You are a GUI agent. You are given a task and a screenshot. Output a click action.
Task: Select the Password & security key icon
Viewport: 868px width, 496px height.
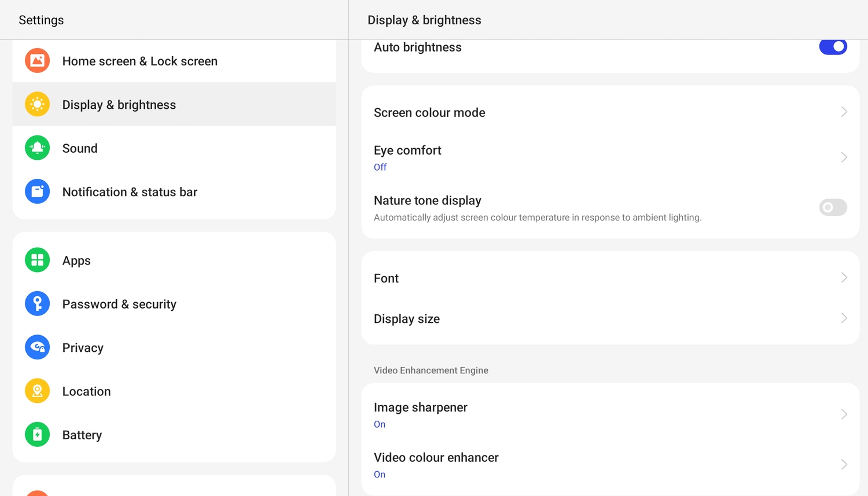click(37, 303)
